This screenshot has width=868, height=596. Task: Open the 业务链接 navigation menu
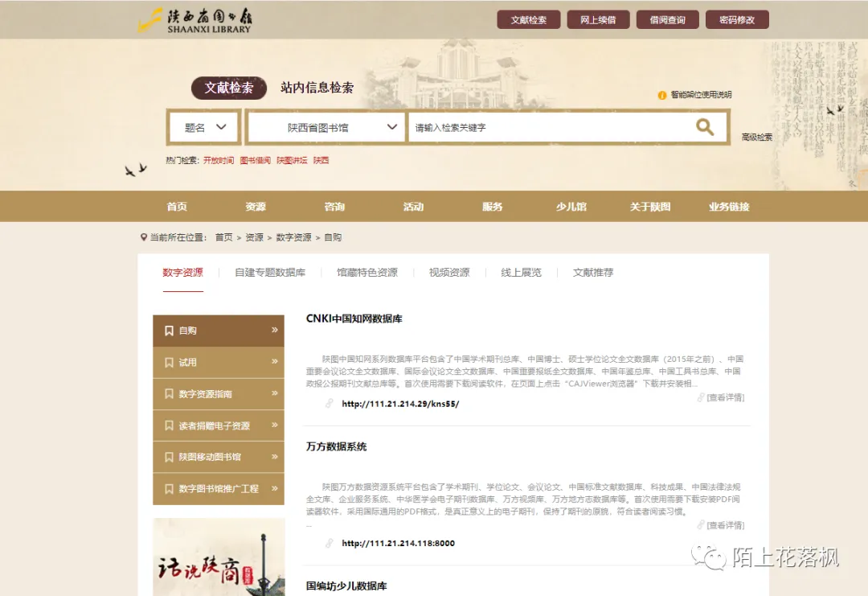coord(729,207)
